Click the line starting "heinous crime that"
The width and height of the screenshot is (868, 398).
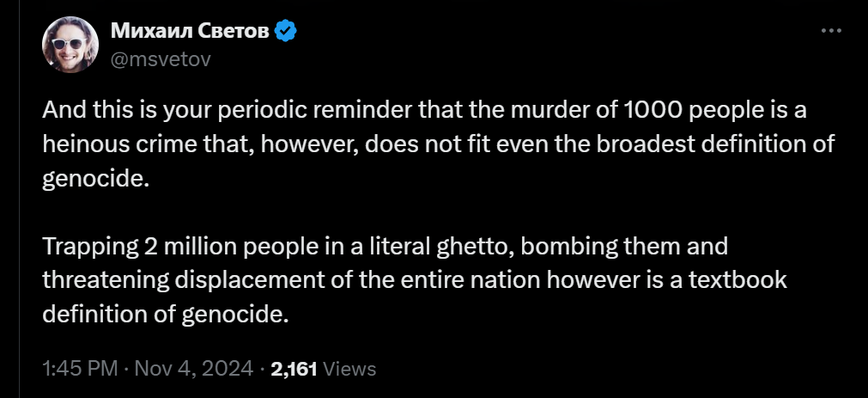coord(438,144)
